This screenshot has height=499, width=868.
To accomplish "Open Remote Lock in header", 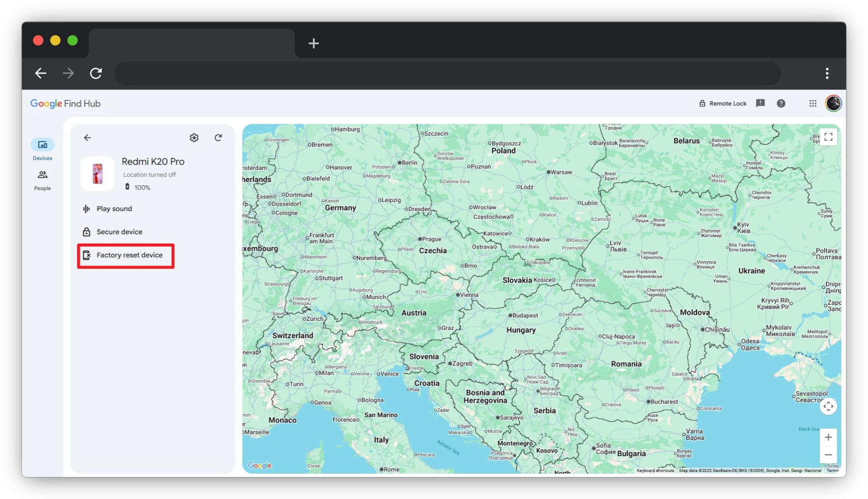I will (722, 104).
